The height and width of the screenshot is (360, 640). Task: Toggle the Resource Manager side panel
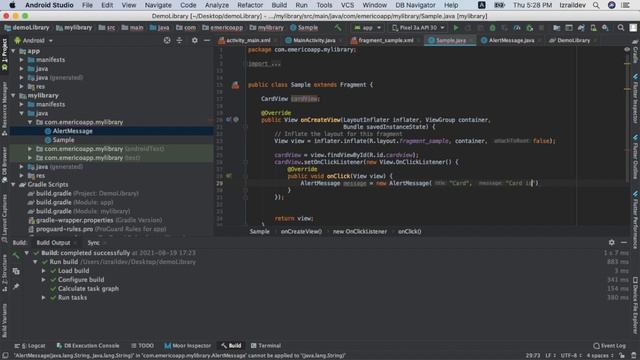[4, 109]
